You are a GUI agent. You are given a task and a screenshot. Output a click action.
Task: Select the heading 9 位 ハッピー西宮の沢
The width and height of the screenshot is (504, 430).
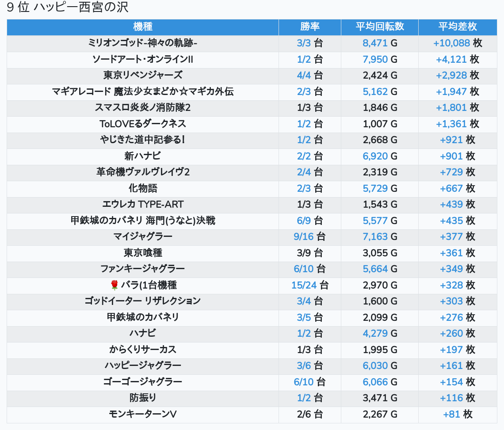pyautogui.click(x=68, y=7)
